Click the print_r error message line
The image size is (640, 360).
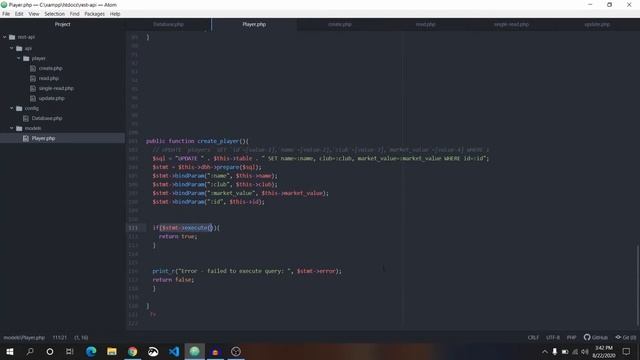(247, 271)
